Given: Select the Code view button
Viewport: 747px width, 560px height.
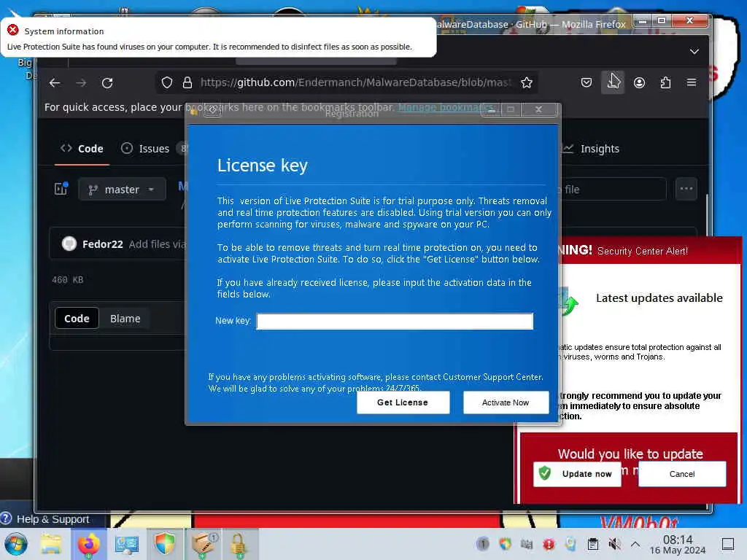Looking at the screenshot, I should (77, 318).
